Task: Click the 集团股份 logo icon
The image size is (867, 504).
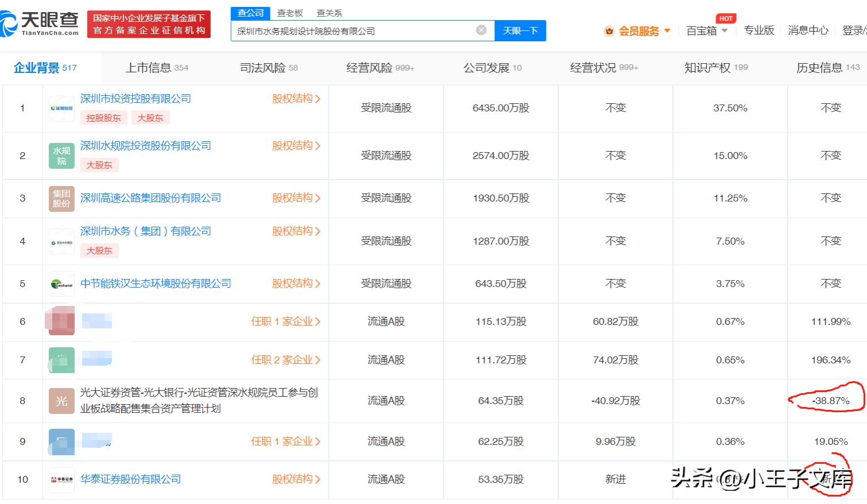Action: 61,198
